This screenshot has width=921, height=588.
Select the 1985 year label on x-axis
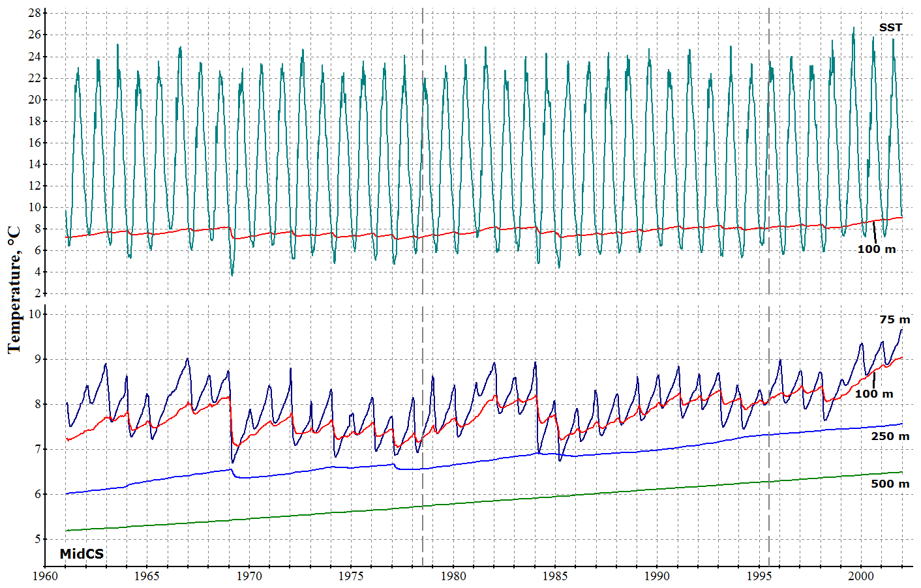pyautogui.click(x=555, y=576)
